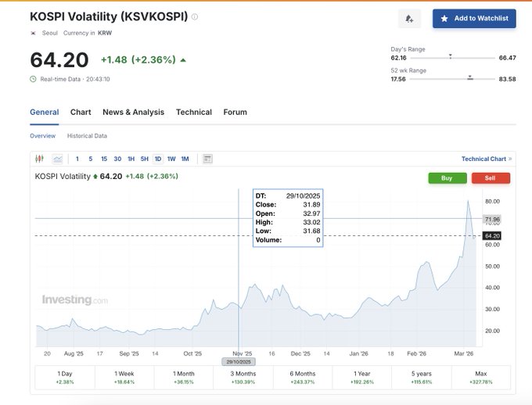Screen dimensions: 532x405
Task: Open the Technical tab
Action: [194, 113]
